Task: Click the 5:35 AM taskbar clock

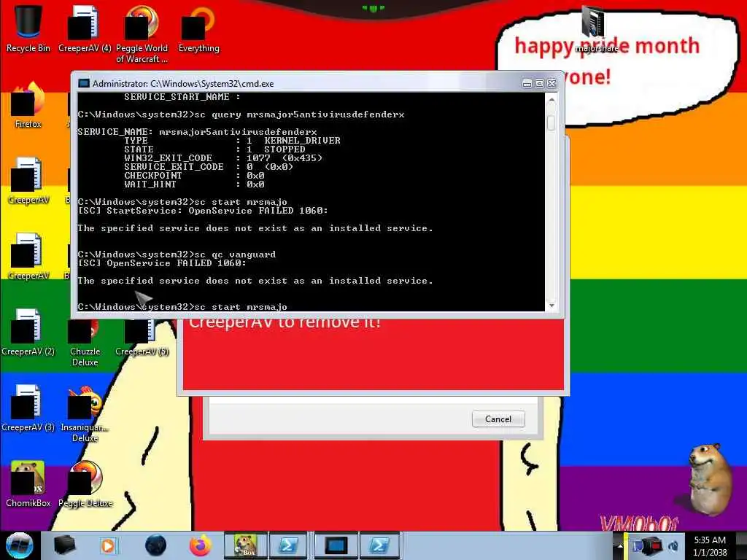Action: click(x=710, y=546)
